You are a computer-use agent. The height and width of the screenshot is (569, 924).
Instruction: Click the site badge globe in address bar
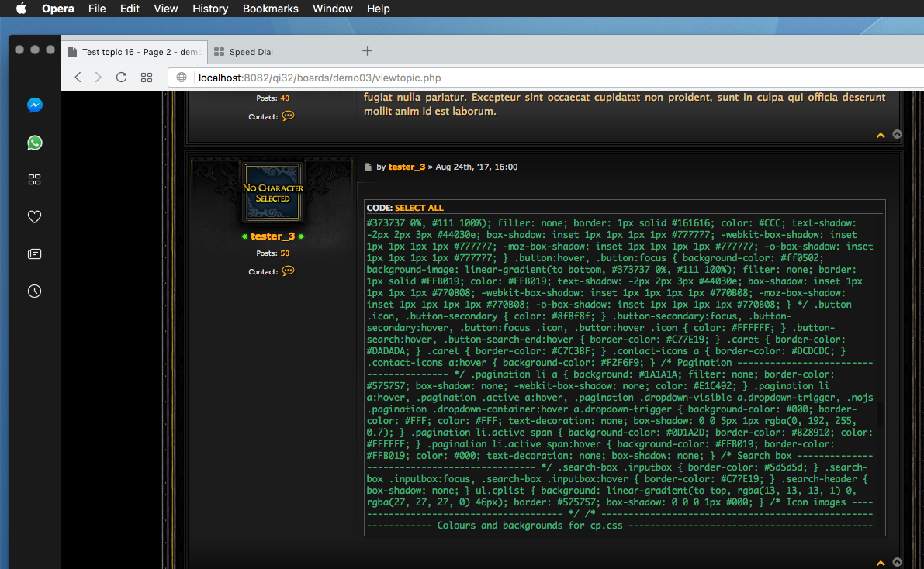pyautogui.click(x=182, y=78)
